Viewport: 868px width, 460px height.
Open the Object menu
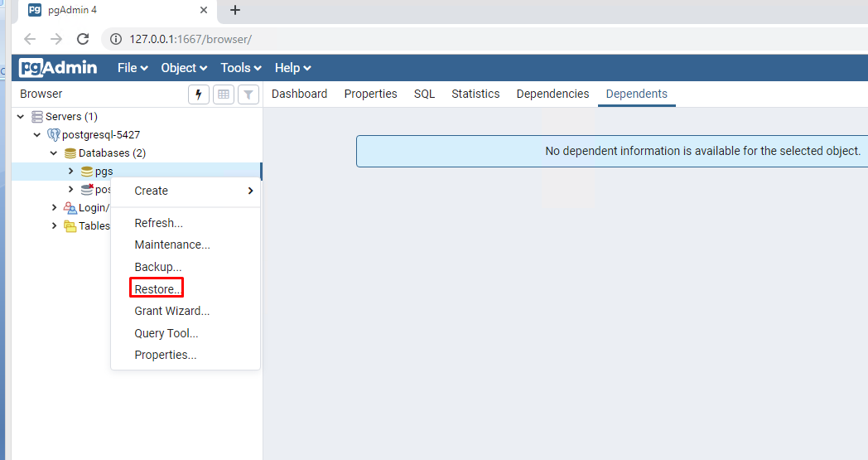tap(184, 68)
